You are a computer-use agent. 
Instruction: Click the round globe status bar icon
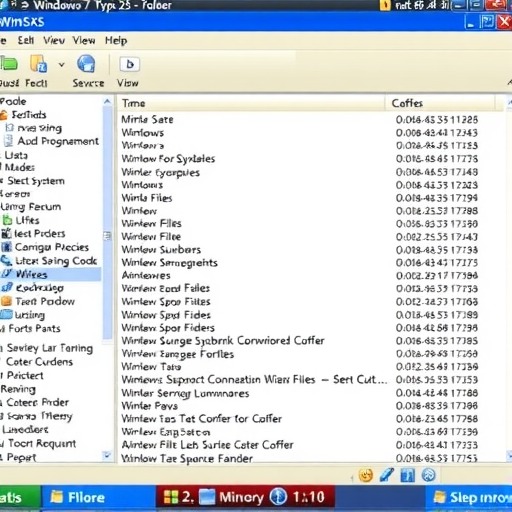[429, 475]
